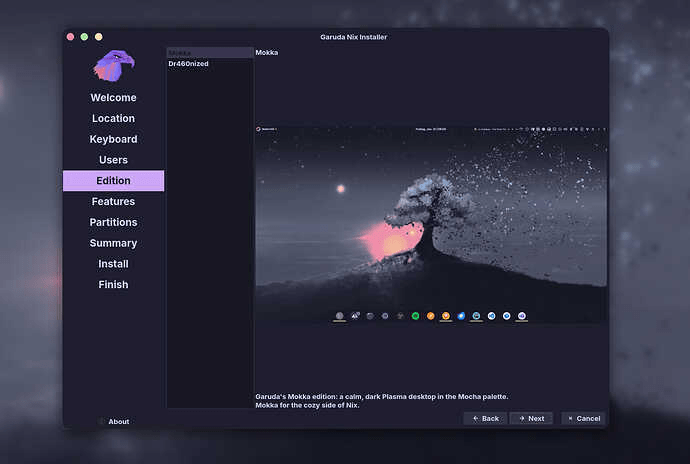Go to the Welcome step
The image size is (690, 464).
[x=113, y=98]
